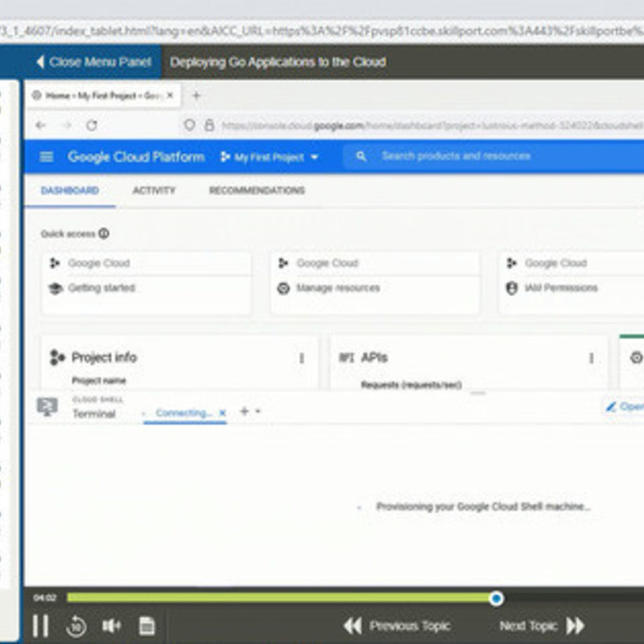
Task: Select the Connecting... terminal tab
Action: coord(184,413)
